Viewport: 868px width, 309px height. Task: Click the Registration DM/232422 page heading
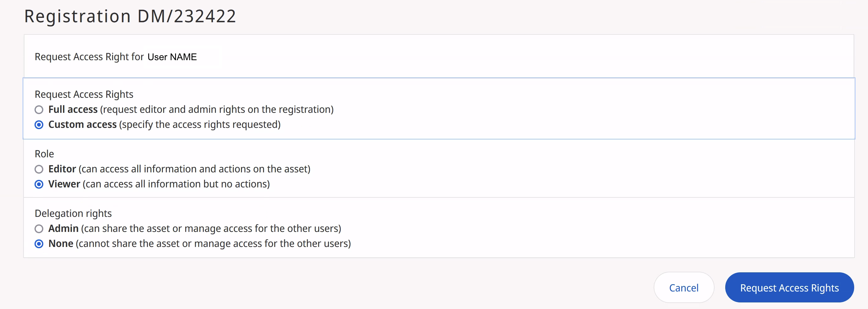pos(130,16)
